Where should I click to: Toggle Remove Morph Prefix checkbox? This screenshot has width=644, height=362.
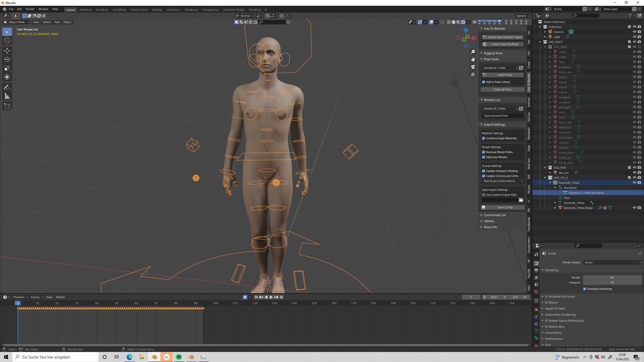[x=484, y=152]
